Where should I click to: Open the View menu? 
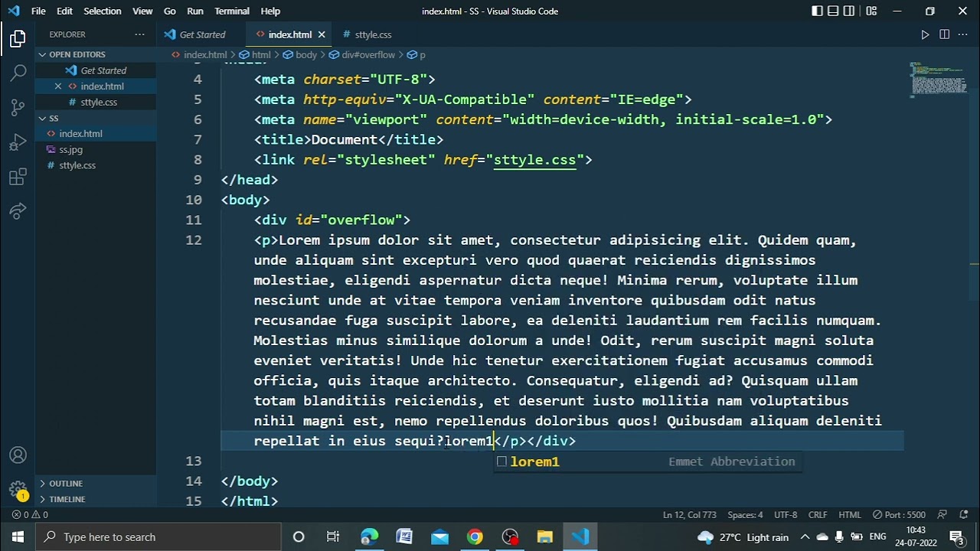click(142, 11)
